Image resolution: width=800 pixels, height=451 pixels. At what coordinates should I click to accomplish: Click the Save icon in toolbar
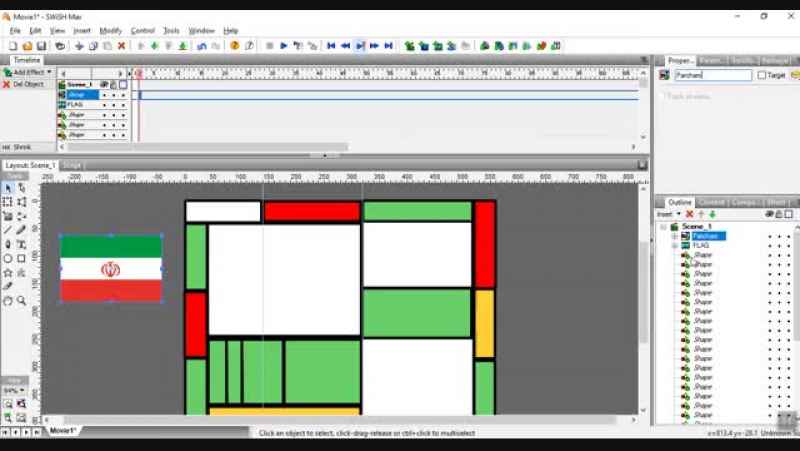pos(41,46)
